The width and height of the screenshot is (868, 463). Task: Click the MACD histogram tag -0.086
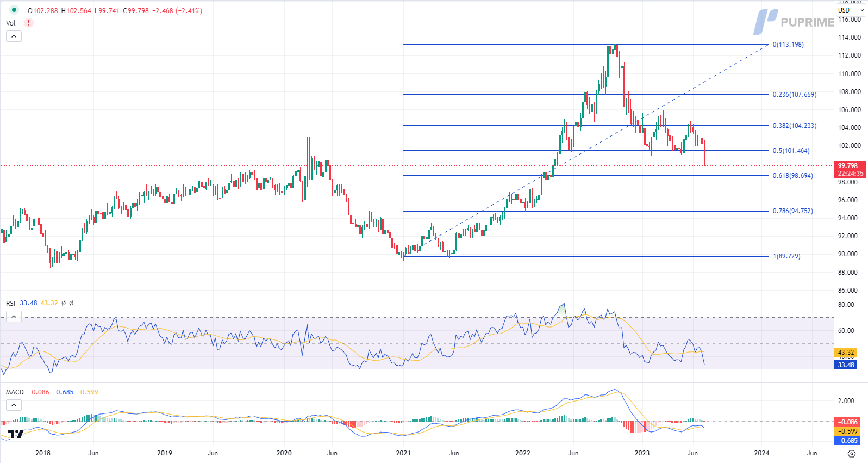pyautogui.click(x=847, y=422)
